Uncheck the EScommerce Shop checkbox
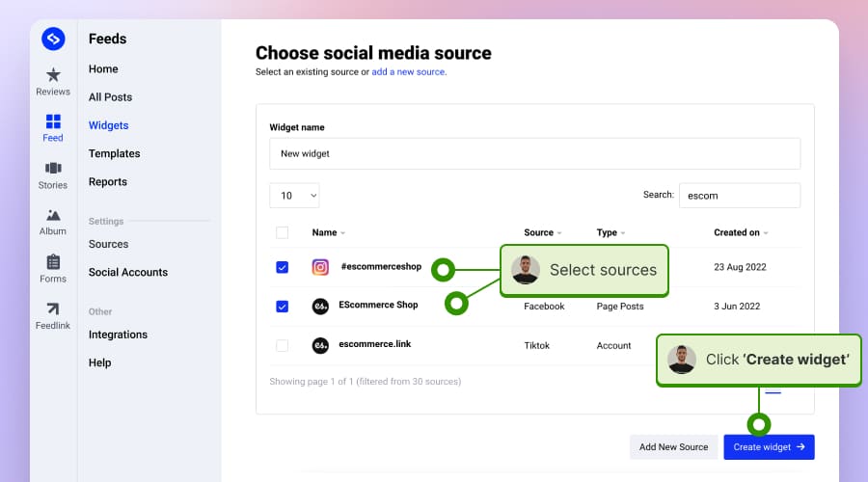This screenshot has height=482, width=868. click(x=283, y=306)
